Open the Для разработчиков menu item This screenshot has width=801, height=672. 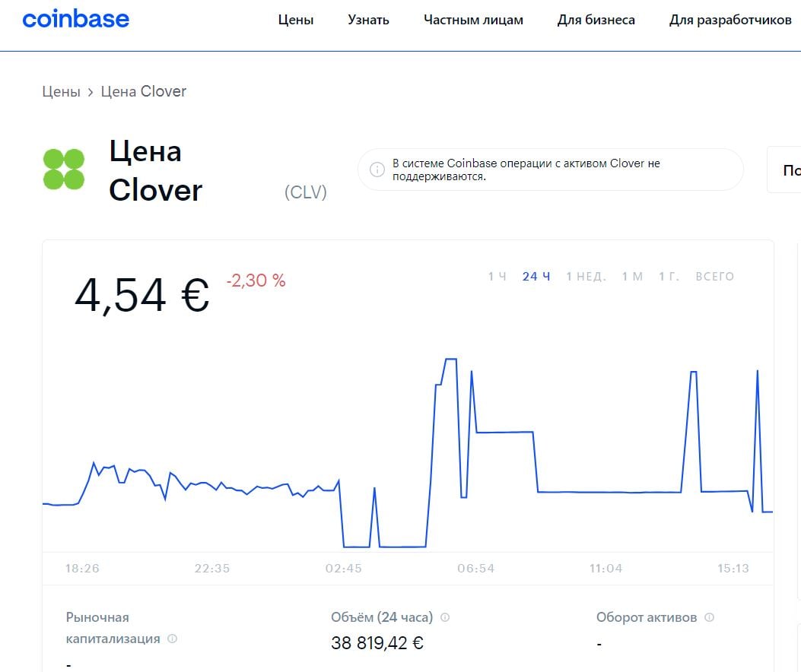point(730,20)
